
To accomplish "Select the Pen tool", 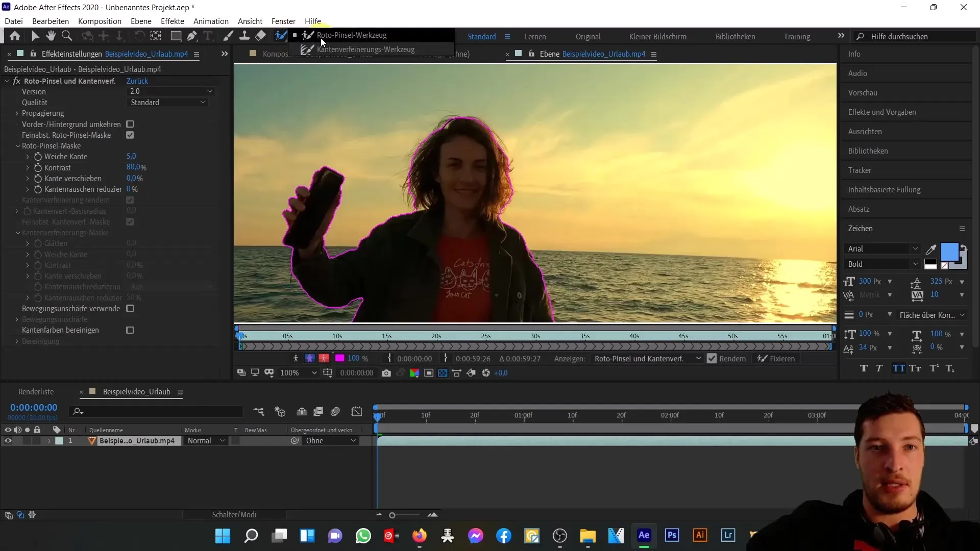I will tap(192, 36).
